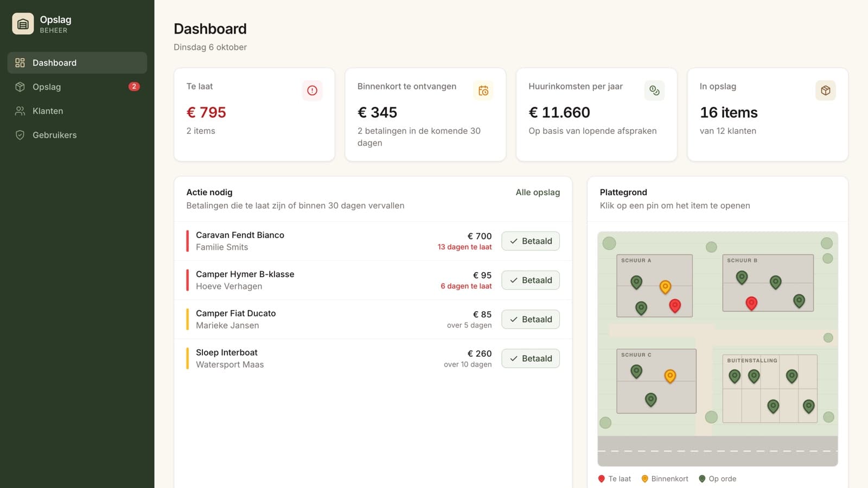
Task: Open the Alle opslag link
Action: click(x=538, y=192)
